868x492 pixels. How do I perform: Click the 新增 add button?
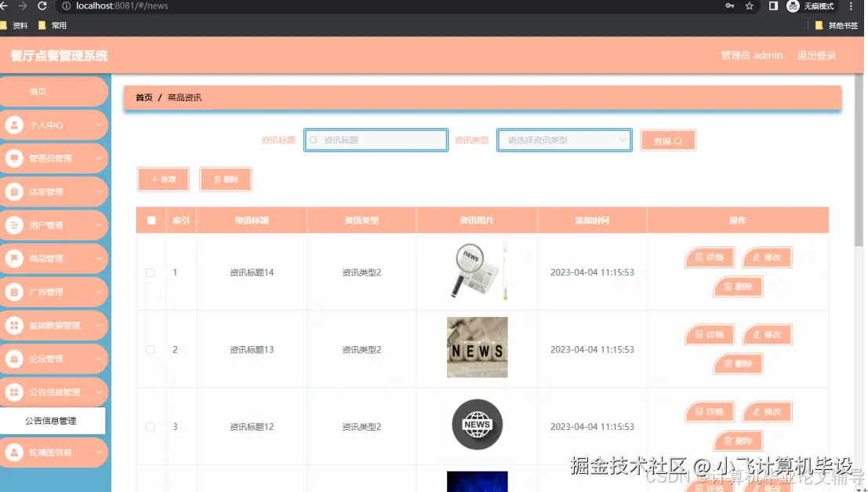pyautogui.click(x=163, y=179)
